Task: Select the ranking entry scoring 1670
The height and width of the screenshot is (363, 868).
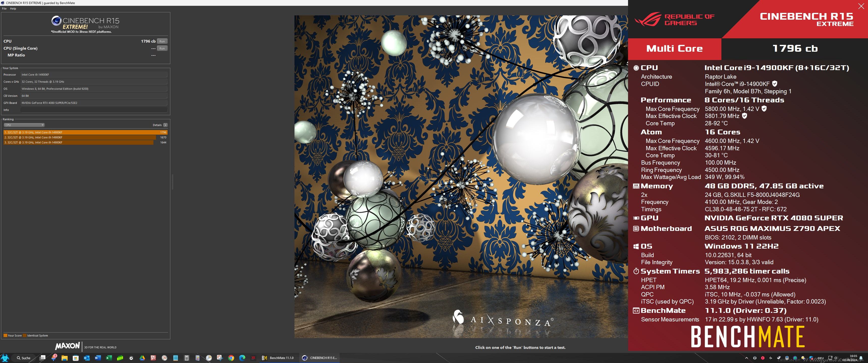Action: pyautogui.click(x=86, y=137)
